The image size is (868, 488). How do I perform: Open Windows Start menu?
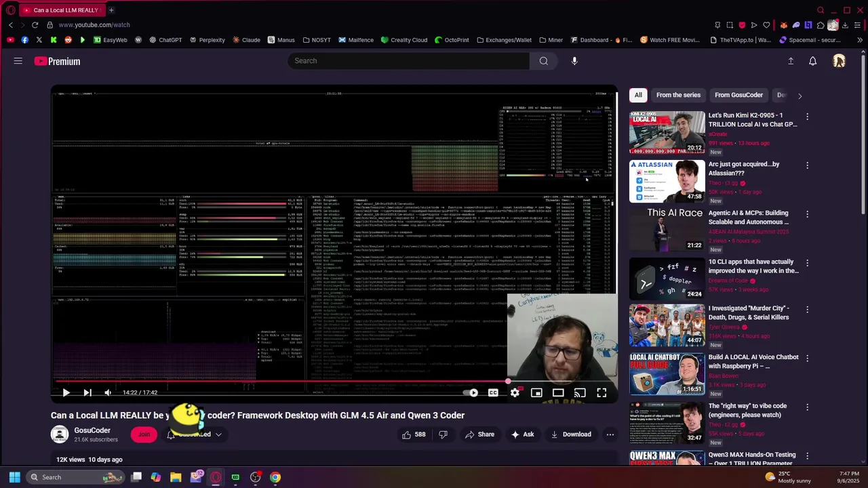pos(14,477)
